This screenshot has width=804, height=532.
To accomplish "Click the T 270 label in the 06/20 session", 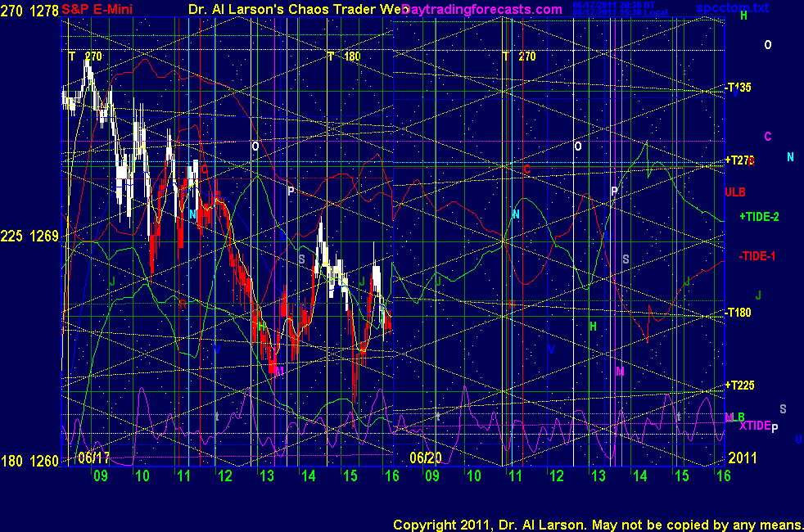I will (519, 56).
